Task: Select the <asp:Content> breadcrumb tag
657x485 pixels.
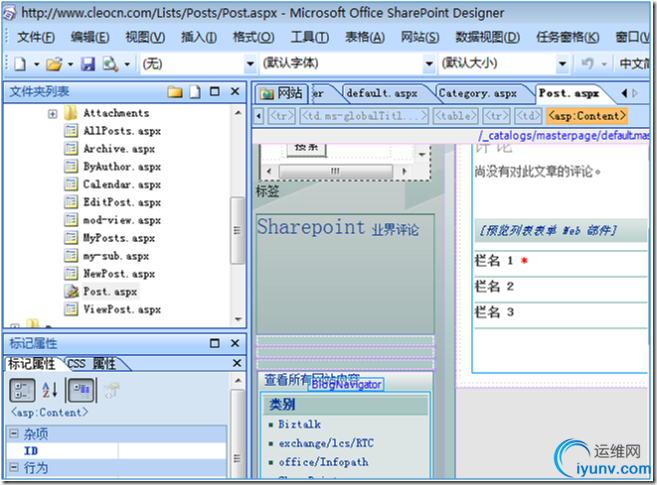Action: [587, 116]
